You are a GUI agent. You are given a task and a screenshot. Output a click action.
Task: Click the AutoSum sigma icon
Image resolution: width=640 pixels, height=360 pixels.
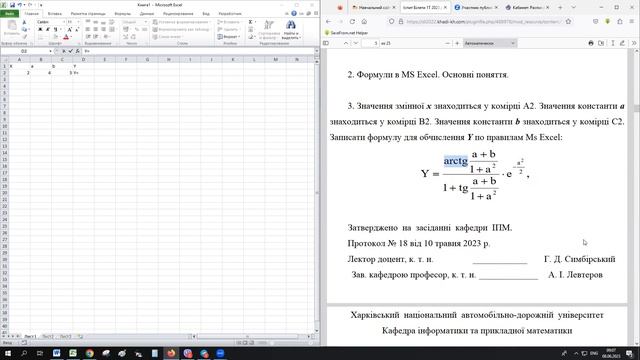250,22
